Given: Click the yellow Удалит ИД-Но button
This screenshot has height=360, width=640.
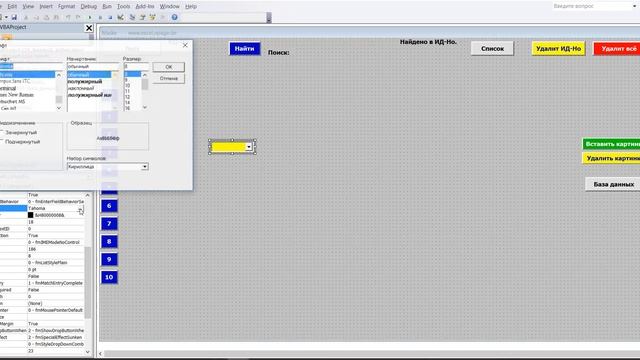Looking at the screenshot, I should [558, 49].
